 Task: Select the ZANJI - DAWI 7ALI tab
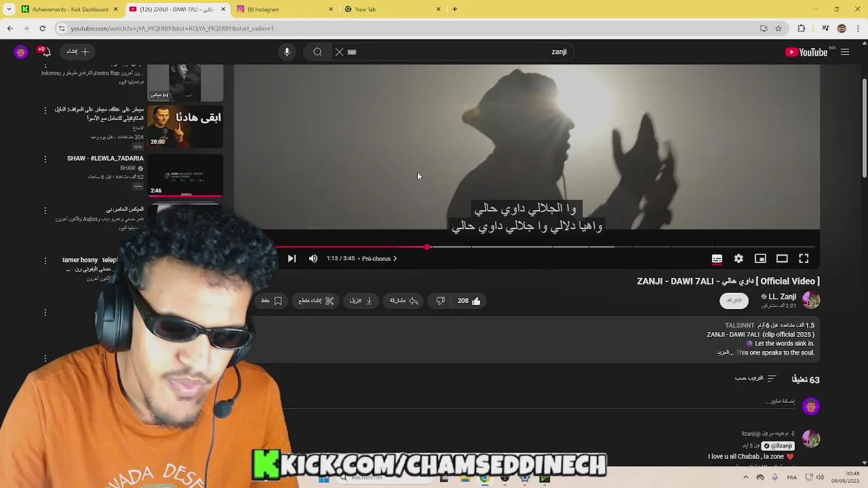click(x=177, y=9)
